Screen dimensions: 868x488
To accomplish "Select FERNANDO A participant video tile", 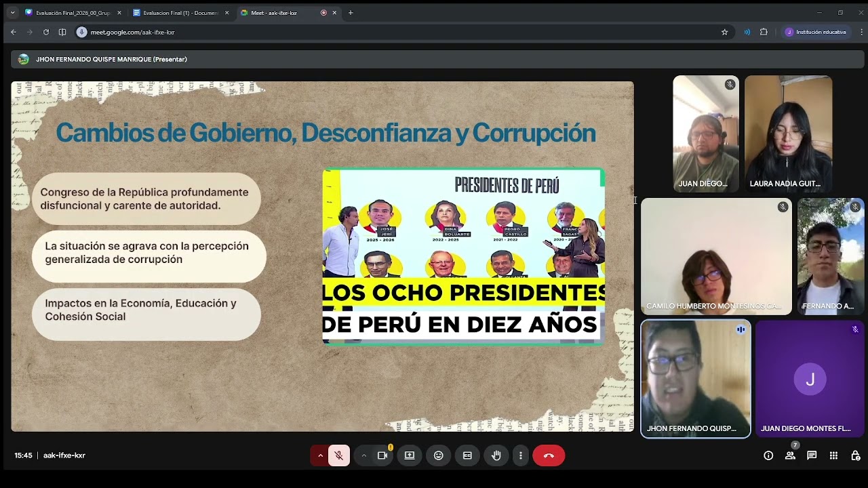I will point(831,257).
